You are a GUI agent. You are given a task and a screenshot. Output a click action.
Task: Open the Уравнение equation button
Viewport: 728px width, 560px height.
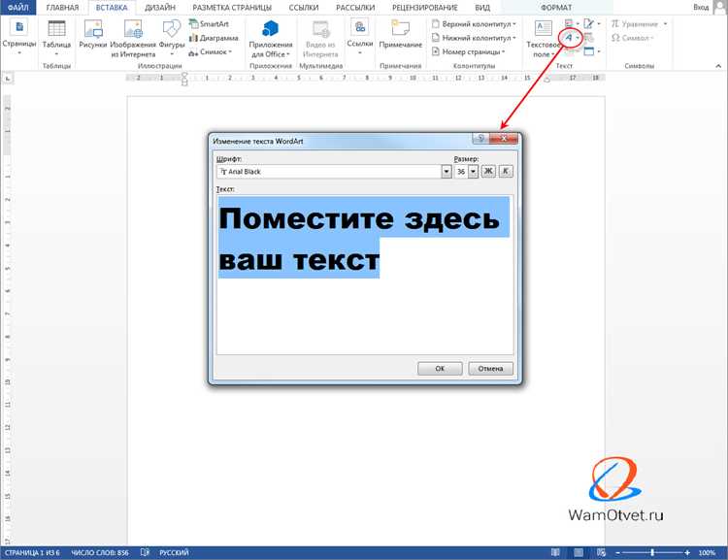coord(639,23)
